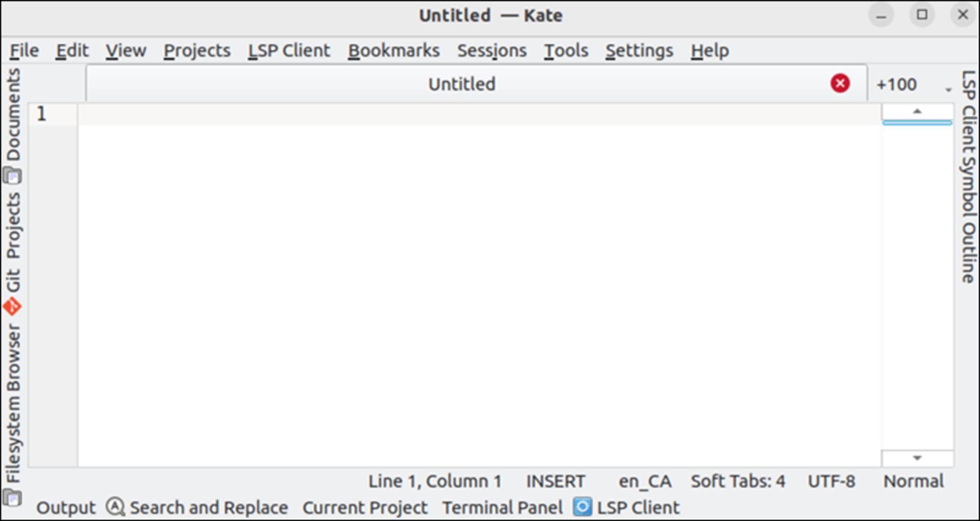Open the Git panel diamond icon
This screenshot has width=980, height=521.
click(12, 306)
